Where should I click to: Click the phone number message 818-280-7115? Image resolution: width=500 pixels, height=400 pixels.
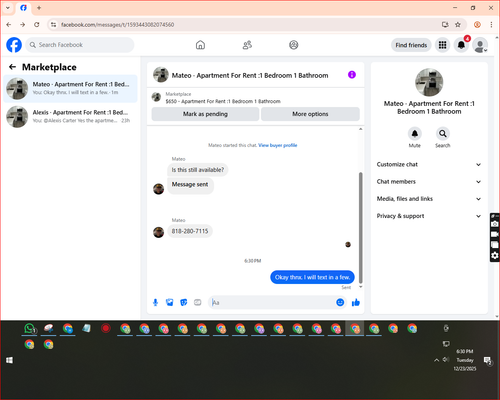click(x=190, y=231)
